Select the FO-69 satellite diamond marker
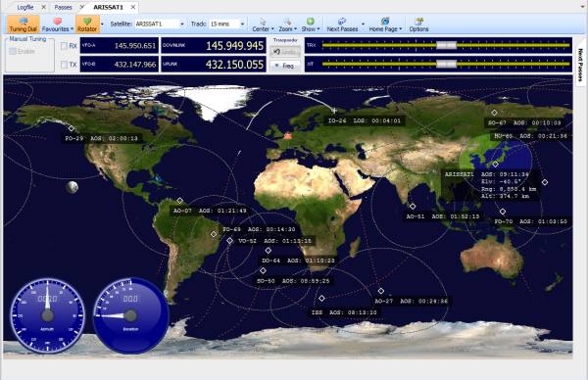The image size is (588, 380). pos(214,234)
